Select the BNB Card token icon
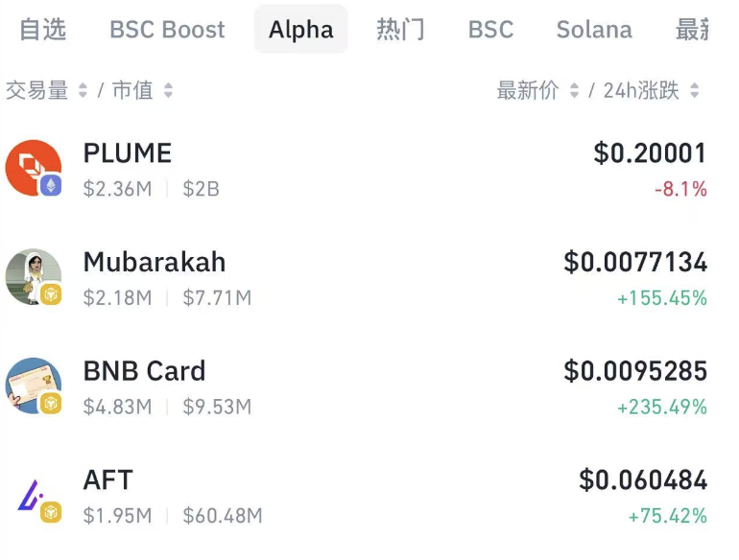The width and height of the screenshot is (739, 560). click(x=33, y=385)
